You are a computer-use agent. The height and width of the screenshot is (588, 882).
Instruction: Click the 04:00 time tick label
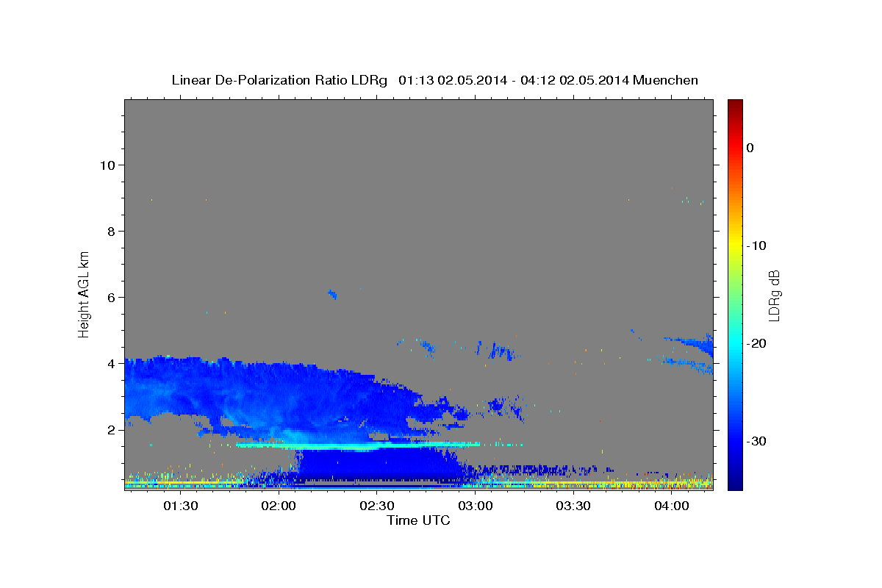pyautogui.click(x=672, y=506)
